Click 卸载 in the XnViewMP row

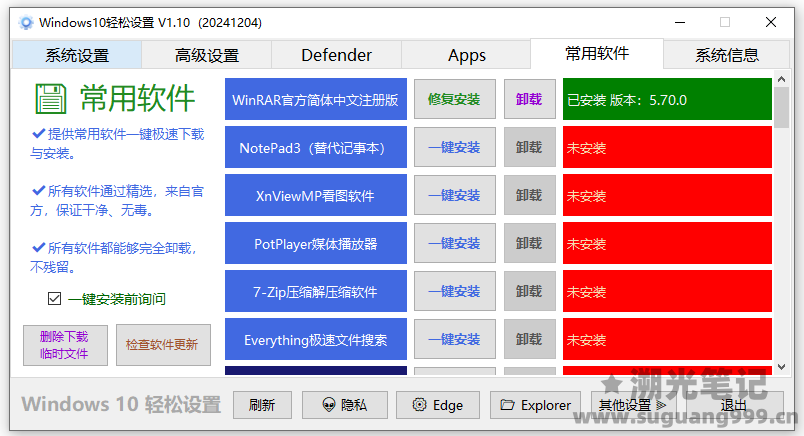[x=529, y=195]
